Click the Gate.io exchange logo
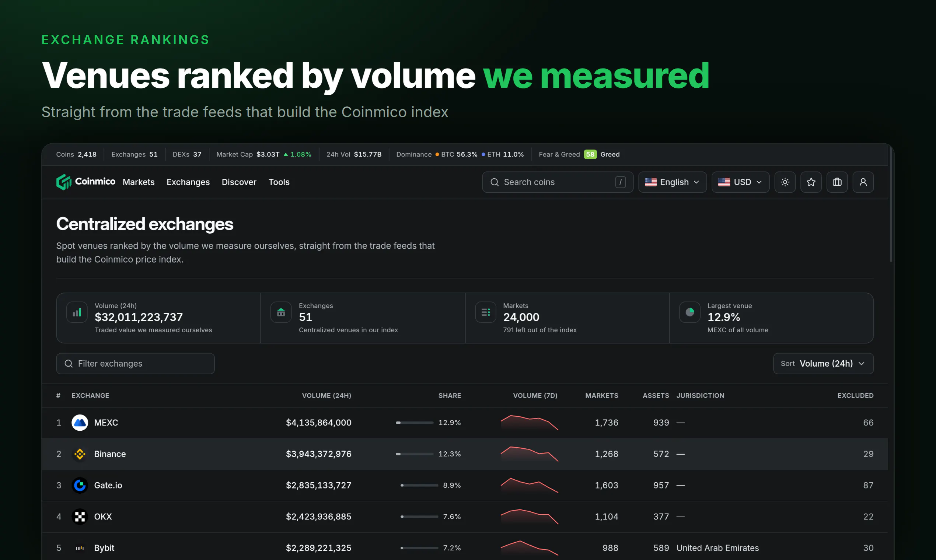This screenshot has width=936, height=560. tap(80, 485)
